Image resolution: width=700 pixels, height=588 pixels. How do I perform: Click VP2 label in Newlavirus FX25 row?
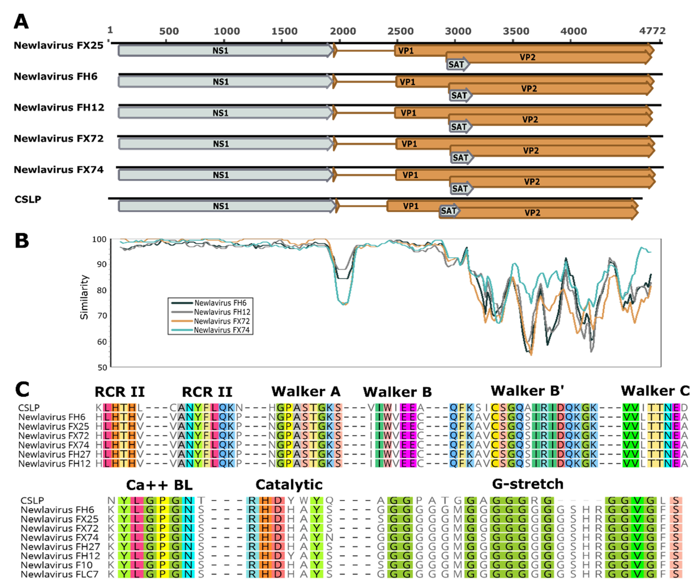pos(527,57)
